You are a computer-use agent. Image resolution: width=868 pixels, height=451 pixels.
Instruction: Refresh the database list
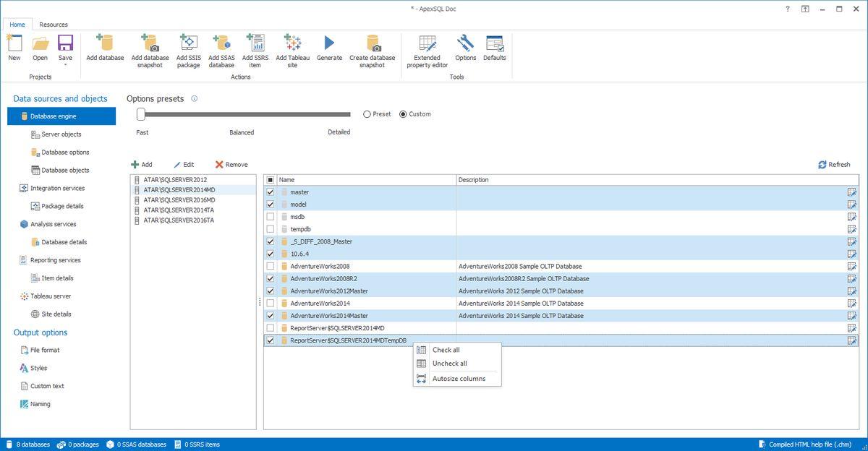point(834,165)
